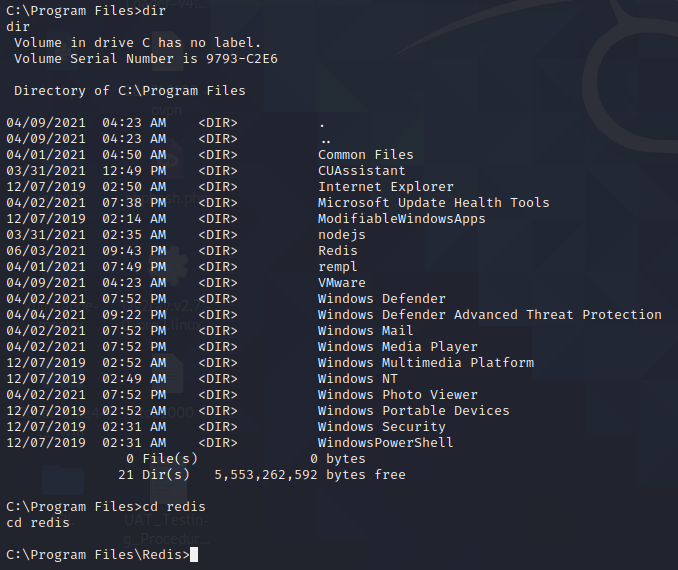Select the 'CUAssistant' directory entry
Screen dimensions: 678x570
(362, 171)
